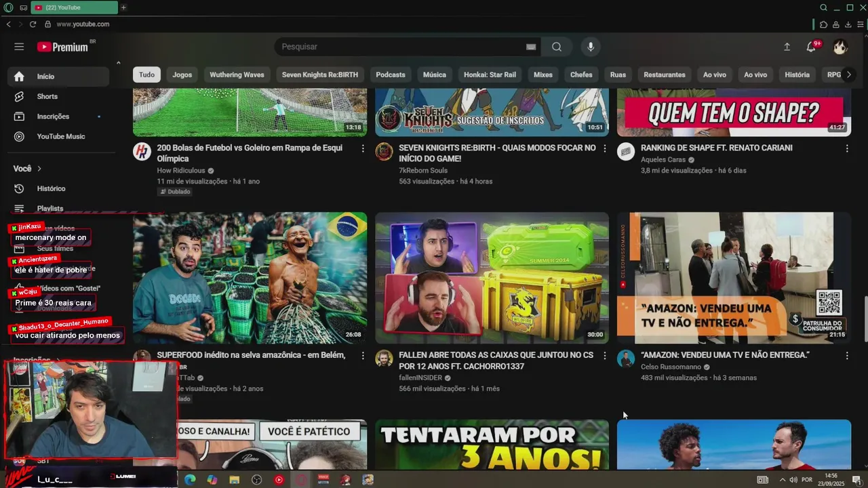
Task: Select the Jogos filter chip
Action: click(182, 75)
